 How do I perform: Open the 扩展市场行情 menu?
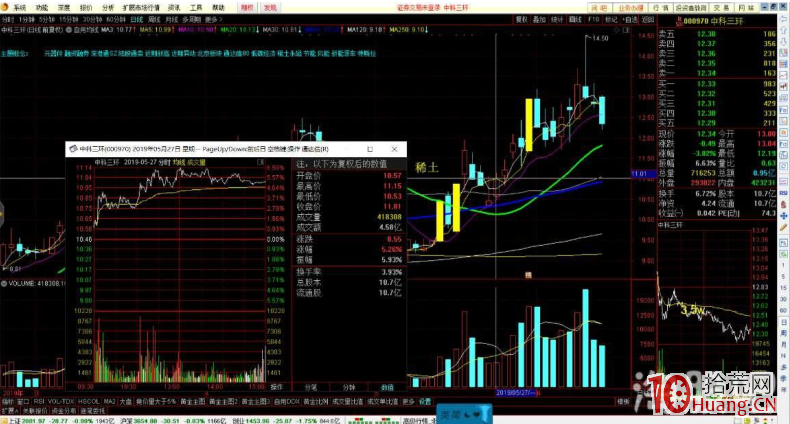[141, 8]
